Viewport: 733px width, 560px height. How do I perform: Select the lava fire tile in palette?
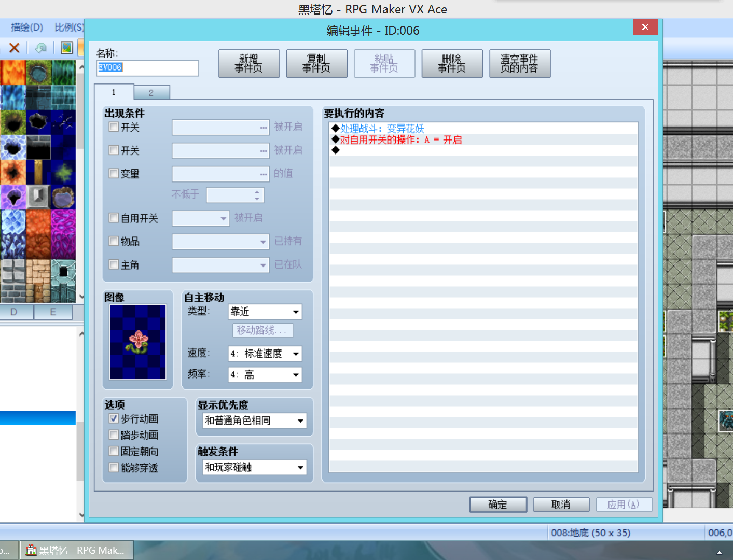[13, 73]
